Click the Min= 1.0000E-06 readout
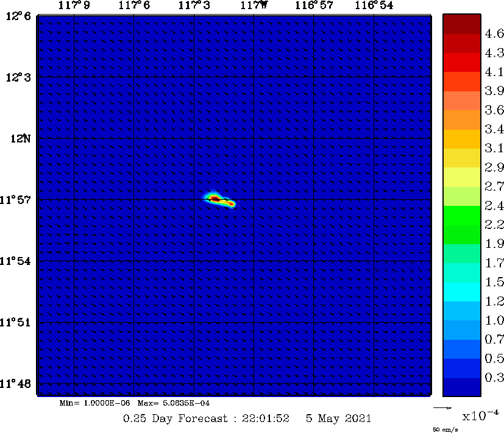This screenshot has height=433, width=504. pos(95,403)
